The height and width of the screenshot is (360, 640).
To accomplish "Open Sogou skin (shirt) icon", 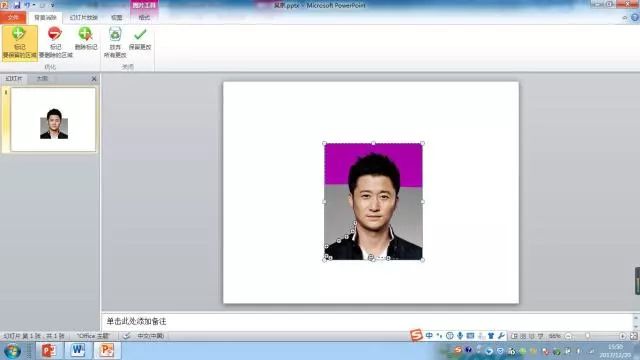I will tap(491, 336).
